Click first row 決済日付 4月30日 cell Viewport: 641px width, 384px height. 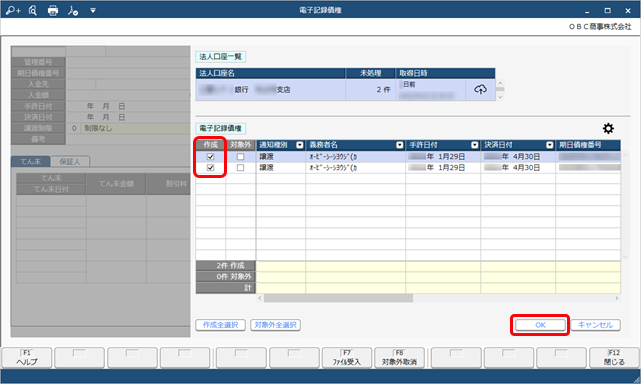[x=518, y=157]
